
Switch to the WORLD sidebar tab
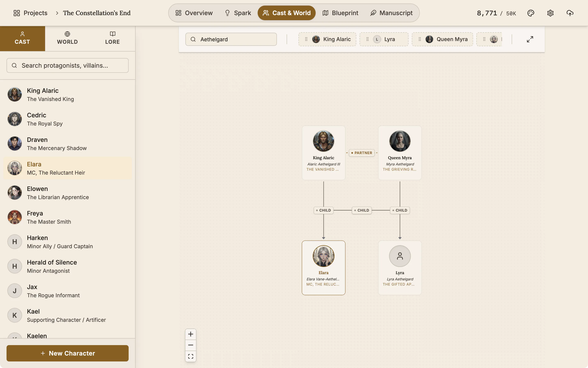67,38
